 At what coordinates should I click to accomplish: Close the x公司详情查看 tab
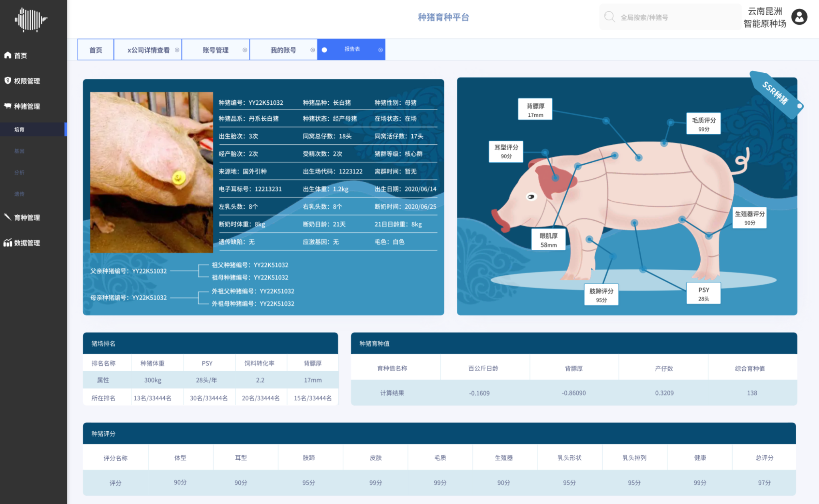pyautogui.click(x=177, y=50)
